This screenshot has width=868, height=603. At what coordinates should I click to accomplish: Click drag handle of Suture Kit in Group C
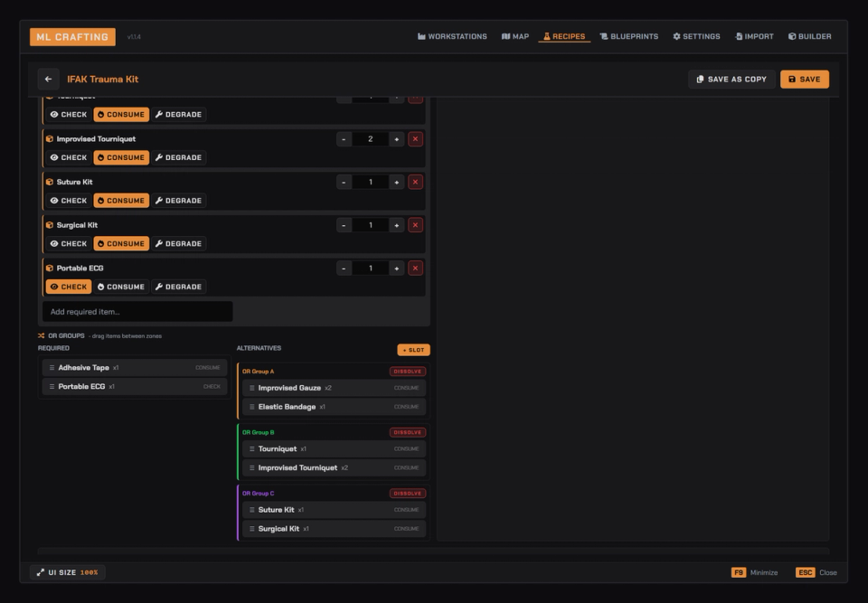[x=252, y=510]
